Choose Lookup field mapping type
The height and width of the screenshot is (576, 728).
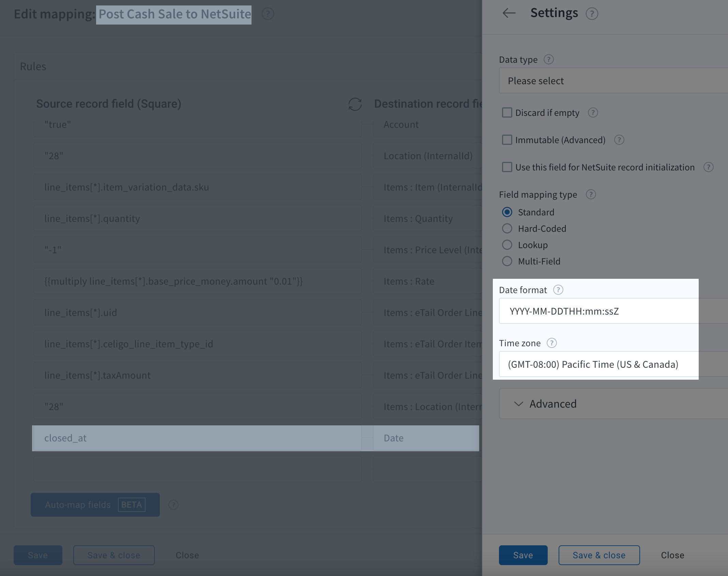coord(507,245)
